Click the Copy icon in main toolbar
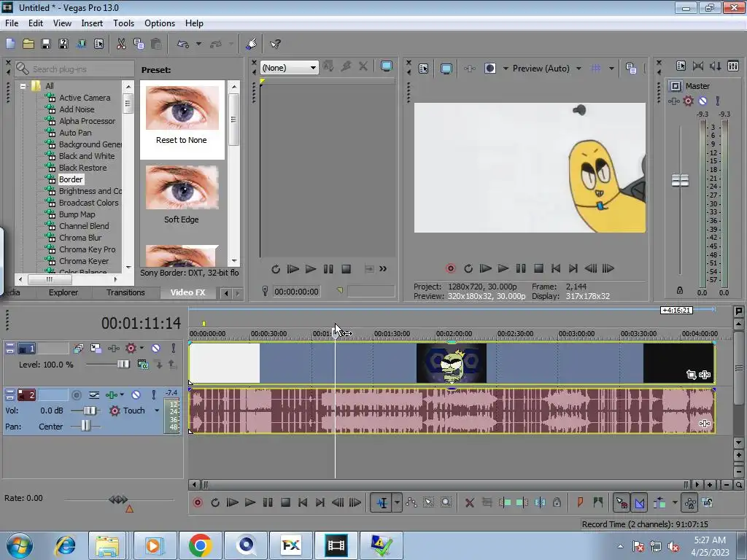Image resolution: width=747 pixels, height=560 pixels. [x=139, y=44]
